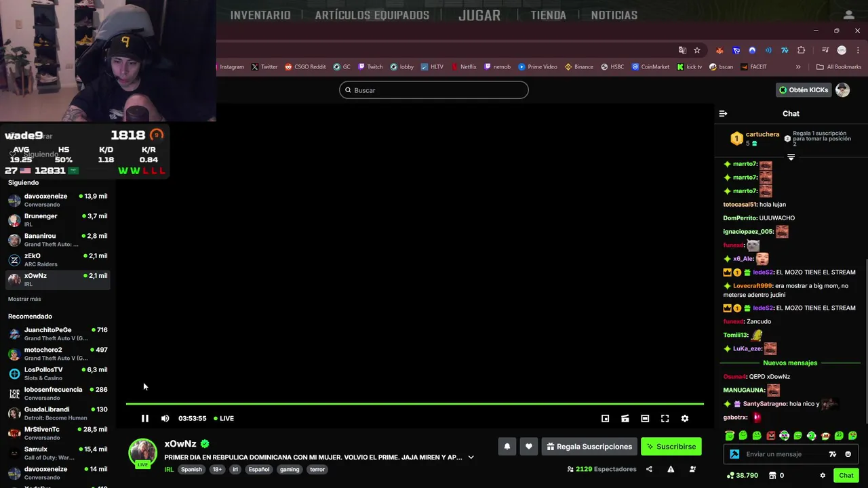Viewport: 868px width, 488px height.
Task: Open the IRL category link
Action: [169, 469]
